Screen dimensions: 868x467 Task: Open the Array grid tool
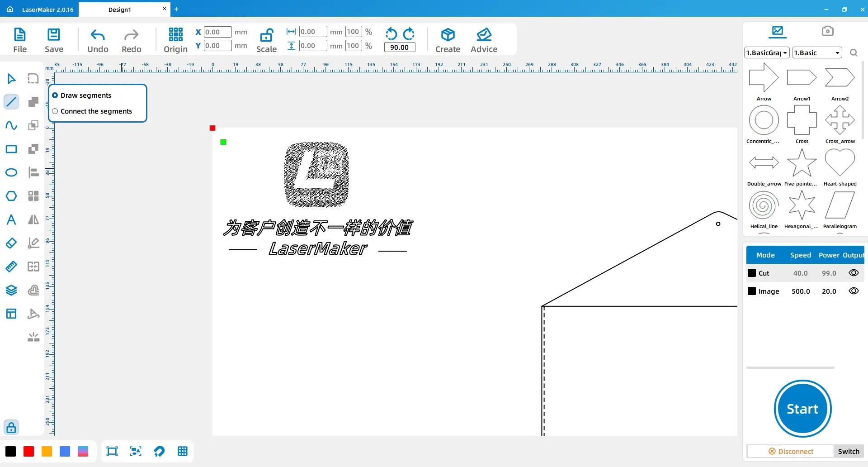click(33, 196)
